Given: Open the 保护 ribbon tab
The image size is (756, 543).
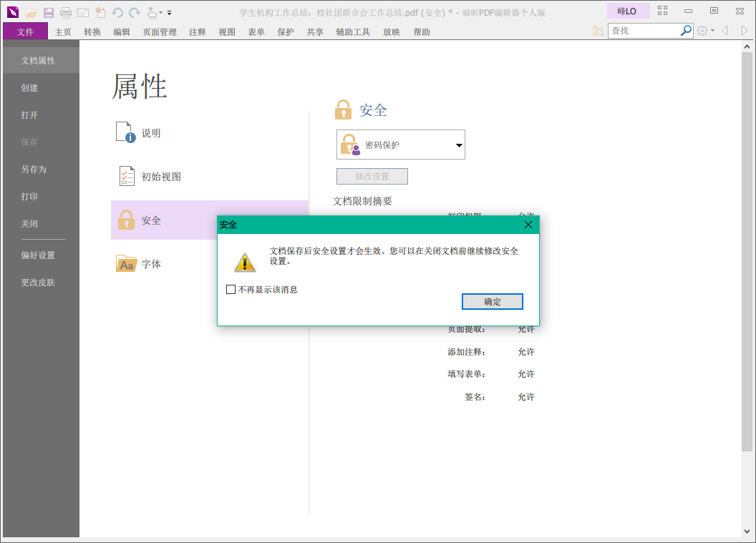Looking at the screenshot, I should click(x=286, y=31).
